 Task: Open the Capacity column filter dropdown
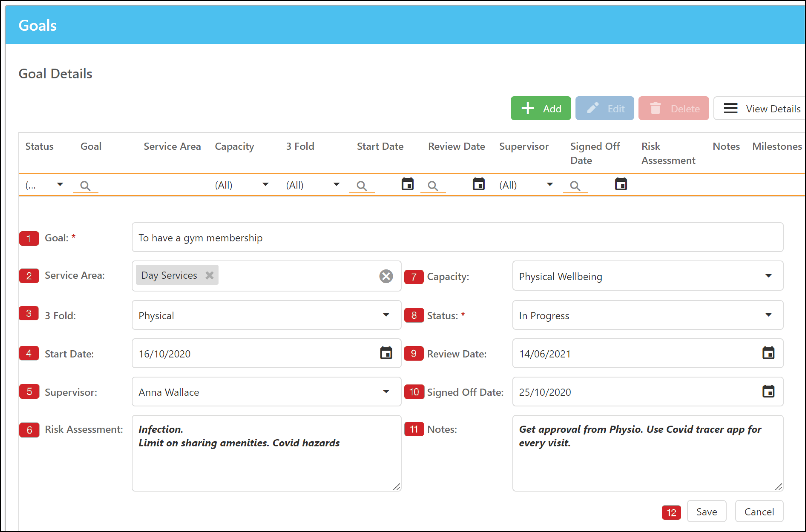tap(265, 184)
